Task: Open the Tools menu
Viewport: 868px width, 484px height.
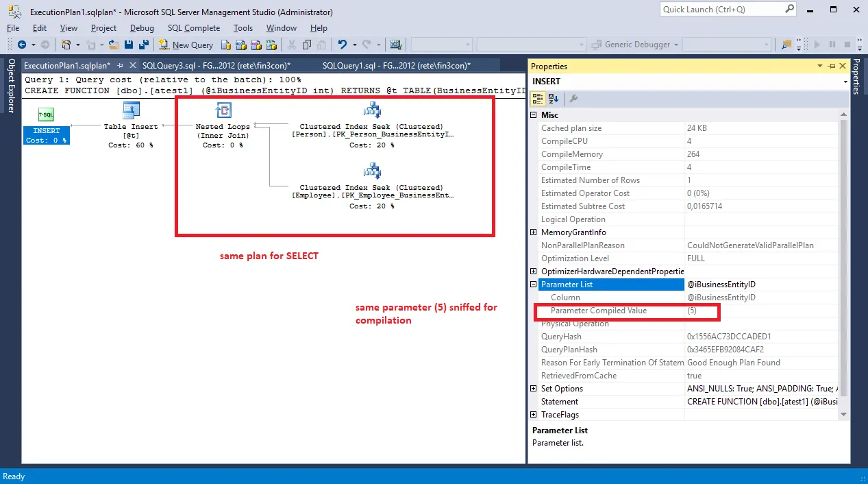Action: pyautogui.click(x=243, y=28)
